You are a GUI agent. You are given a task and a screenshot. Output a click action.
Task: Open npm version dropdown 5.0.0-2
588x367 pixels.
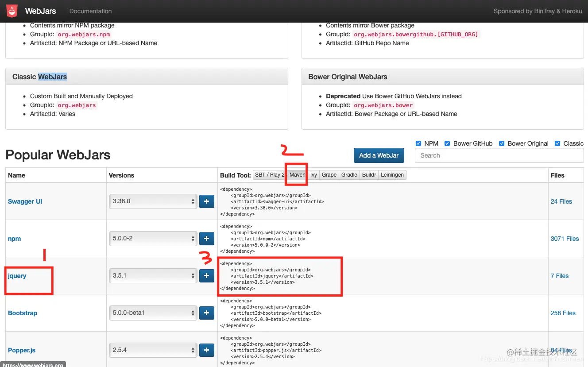click(x=153, y=239)
